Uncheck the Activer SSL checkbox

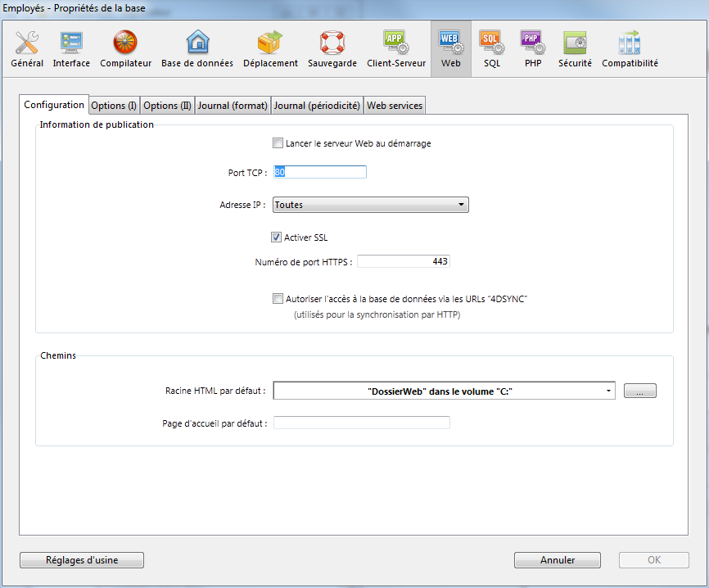277,237
